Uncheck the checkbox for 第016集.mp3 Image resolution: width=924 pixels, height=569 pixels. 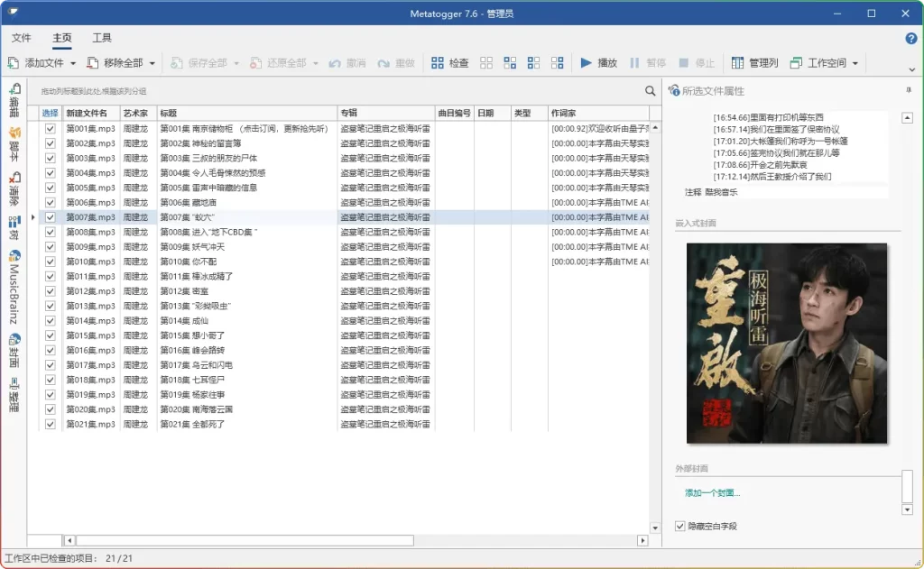pos(51,350)
